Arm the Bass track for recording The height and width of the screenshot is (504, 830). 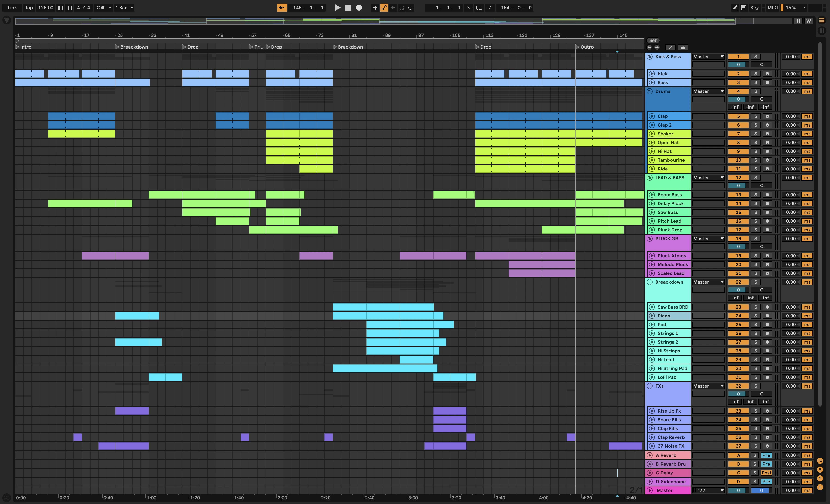pyautogui.click(x=767, y=82)
